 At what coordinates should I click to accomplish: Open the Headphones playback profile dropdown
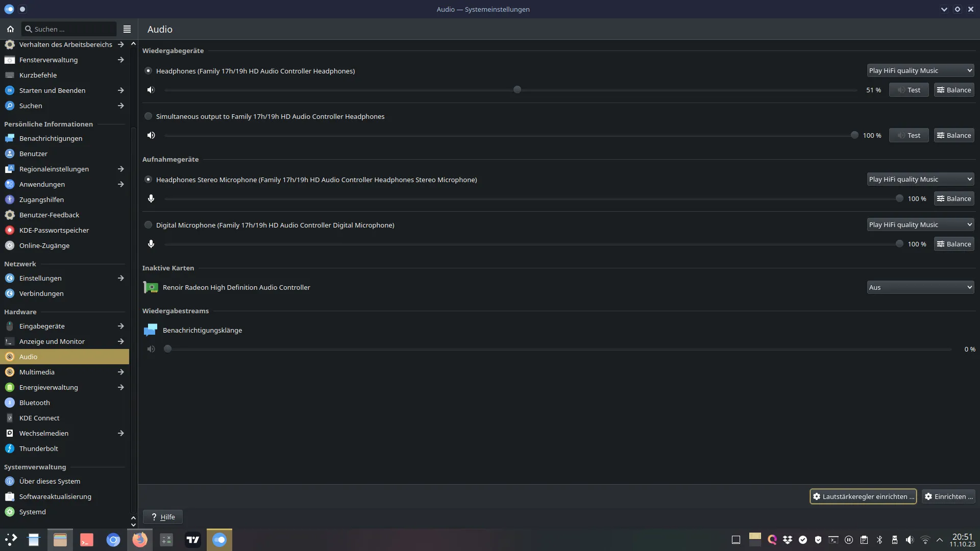click(x=920, y=70)
